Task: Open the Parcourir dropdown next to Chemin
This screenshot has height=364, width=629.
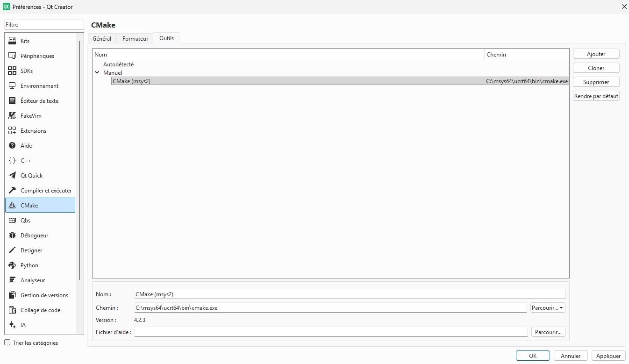Action: [548, 308]
